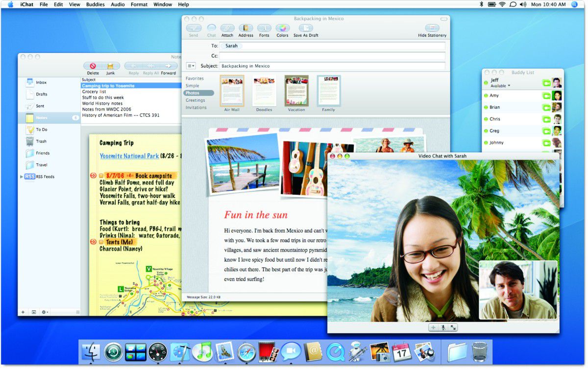588x369 pixels.
Task: Click the Chat button in the compose toolbar
Action: click(x=212, y=28)
